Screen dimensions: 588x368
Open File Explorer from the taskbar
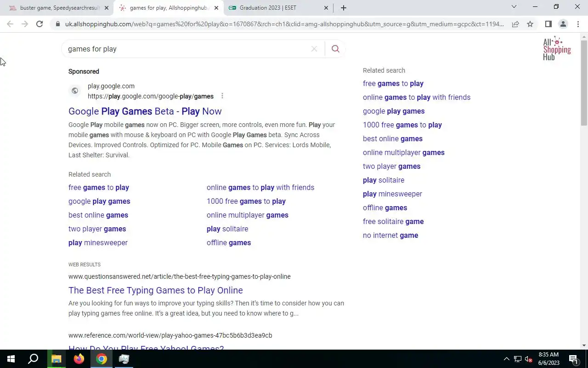[57, 359]
